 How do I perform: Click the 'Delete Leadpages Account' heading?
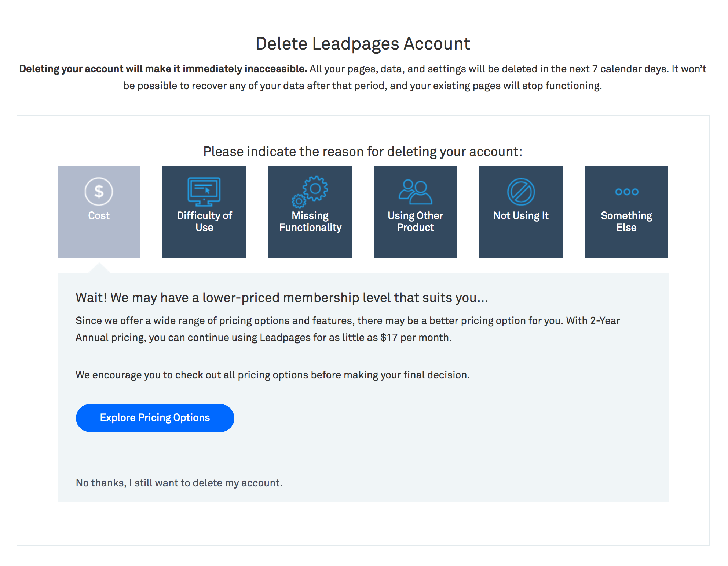coord(363,44)
